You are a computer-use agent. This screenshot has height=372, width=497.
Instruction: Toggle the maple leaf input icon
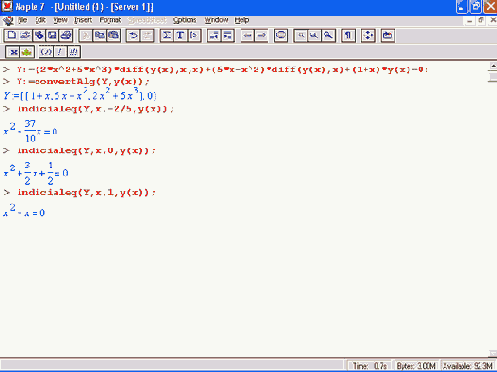click(x=27, y=52)
